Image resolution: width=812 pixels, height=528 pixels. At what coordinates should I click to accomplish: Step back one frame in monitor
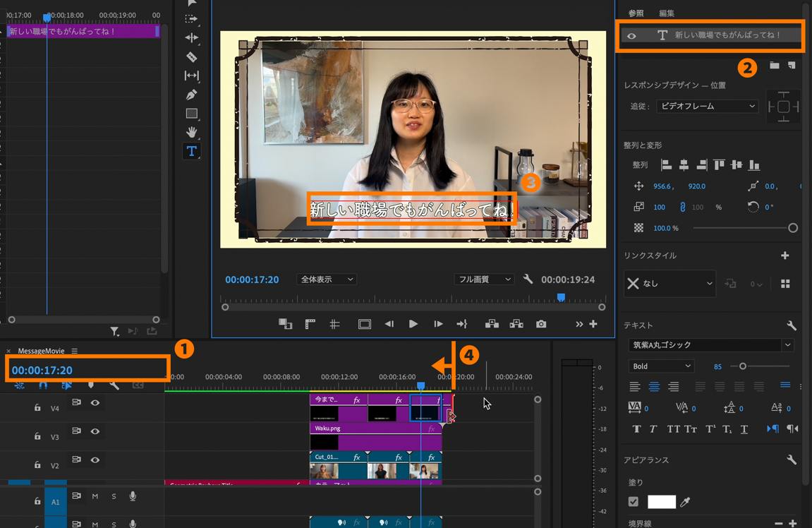point(389,324)
